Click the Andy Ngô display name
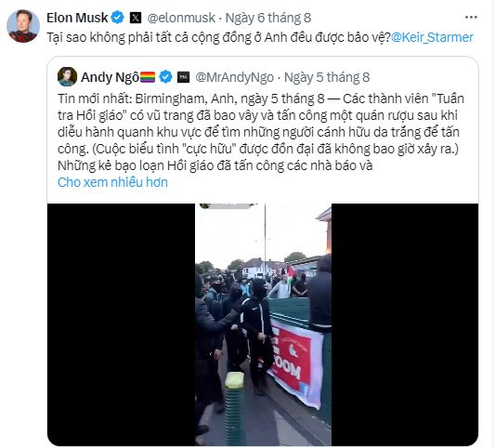495x448 pixels. [x=110, y=77]
